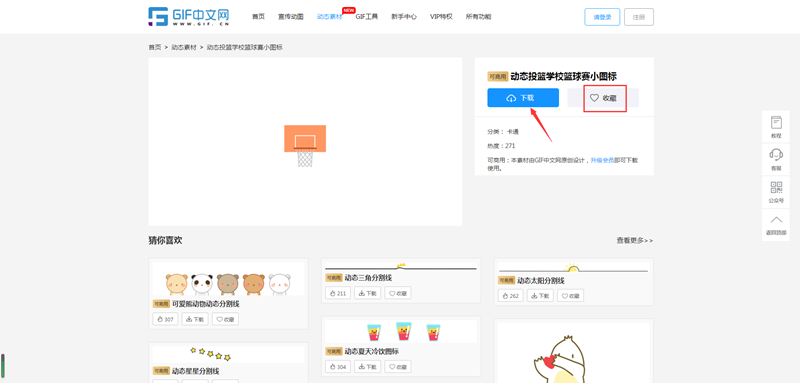
Task: Open 宣传动图 in the navigation bar
Action: click(291, 17)
